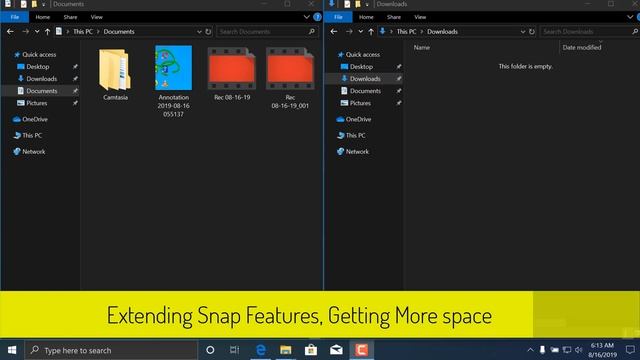This screenshot has height=360, width=640.
Task: Go forward in Downloads window
Action: click(x=349, y=31)
